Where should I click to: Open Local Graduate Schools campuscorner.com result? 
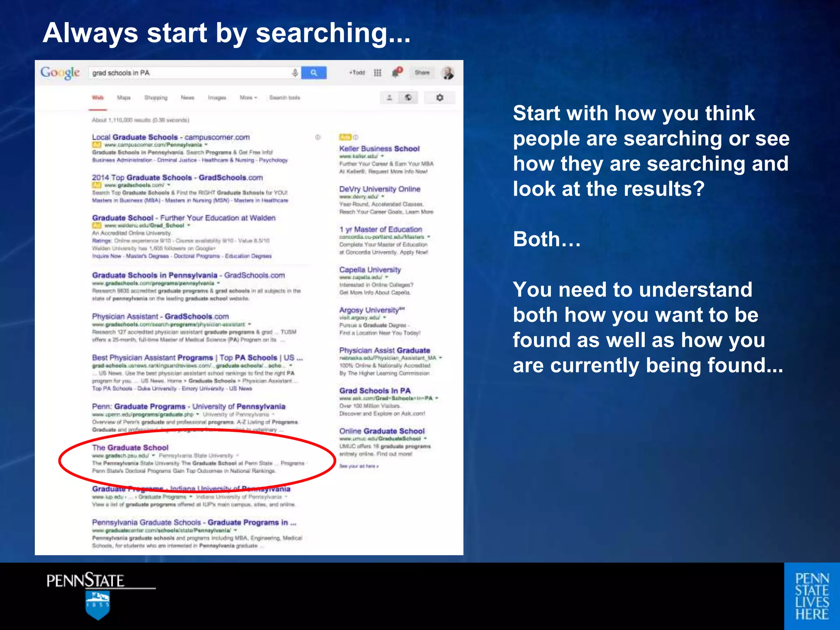pos(171,137)
